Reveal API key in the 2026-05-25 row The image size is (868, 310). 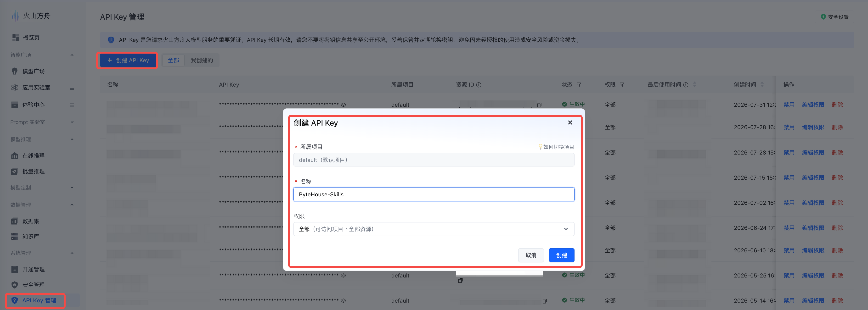[x=343, y=275]
